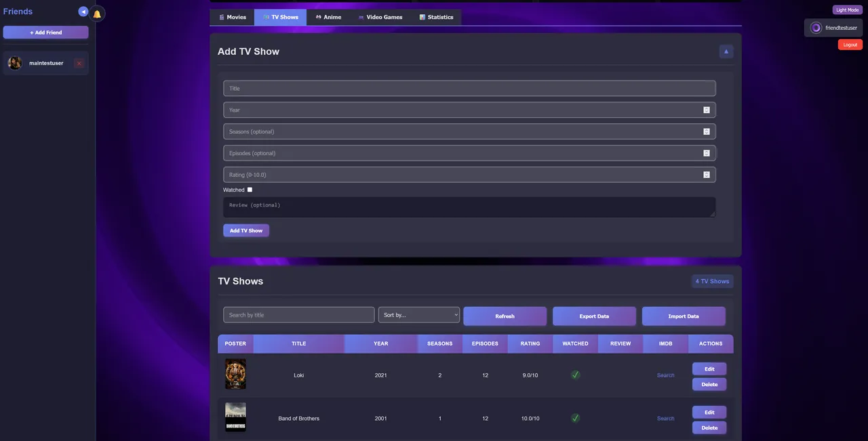Screen dimensions: 868x441
Task: Click the EPISODES column header
Action: (x=485, y=343)
